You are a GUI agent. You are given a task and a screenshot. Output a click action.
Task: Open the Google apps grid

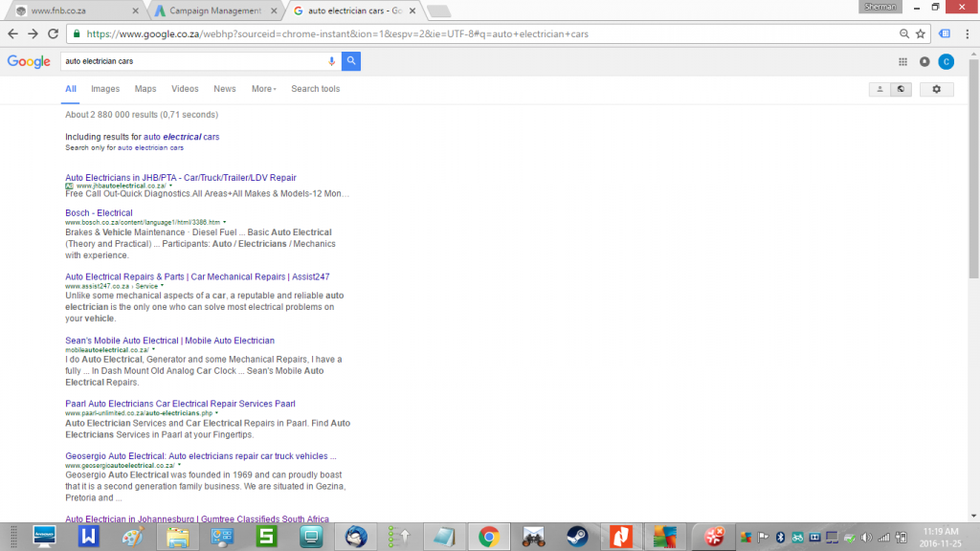tap(902, 61)
